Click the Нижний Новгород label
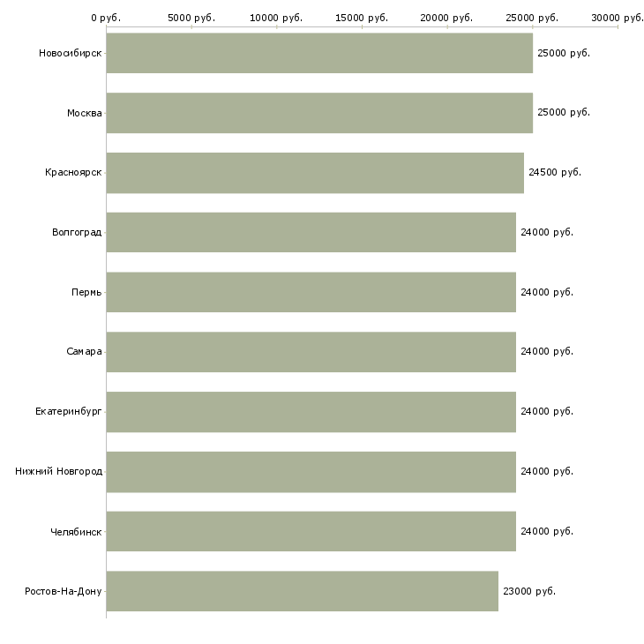The height and width of the screenshot is (644, 644). pos(58,471)
